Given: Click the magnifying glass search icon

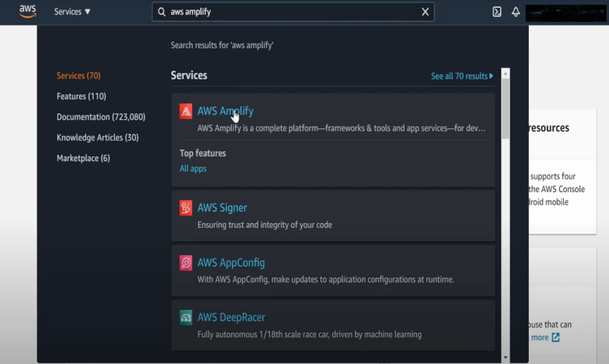Looking at the screenshot, I should click(x=163, y=12).
